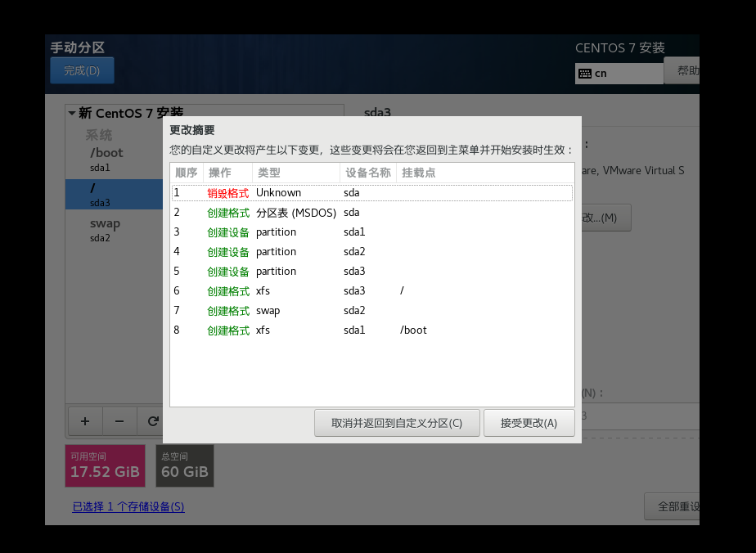Click the 类型 column header
The width and height of the screenshot is (756, 553).
[x=296, y=173]
